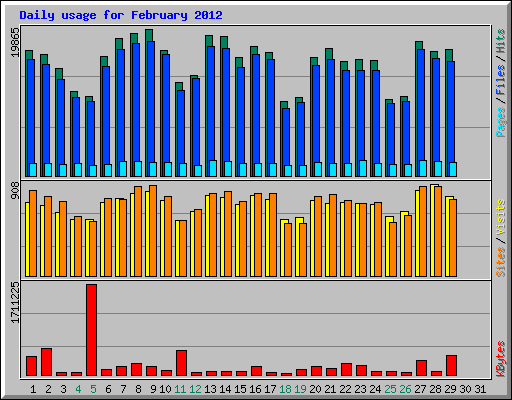Click the 'Visits' legend label
512x400 pixels.
pos(500,218)
